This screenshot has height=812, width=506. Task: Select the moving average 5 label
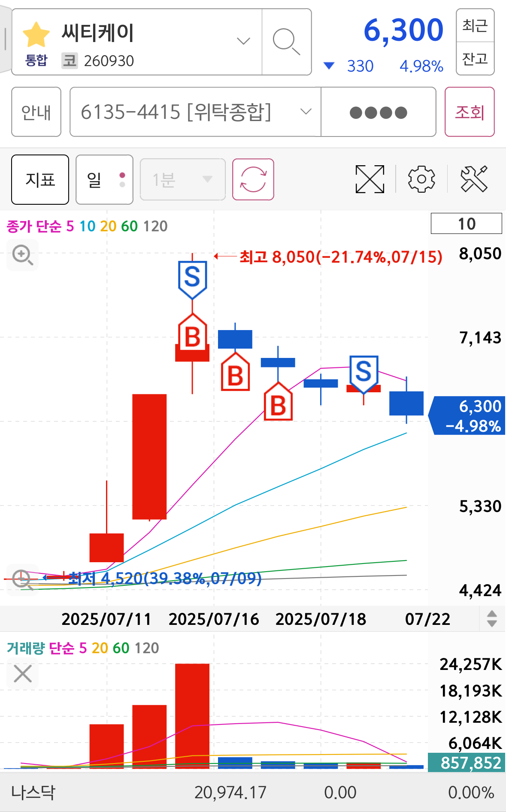(x=70, y=226)
